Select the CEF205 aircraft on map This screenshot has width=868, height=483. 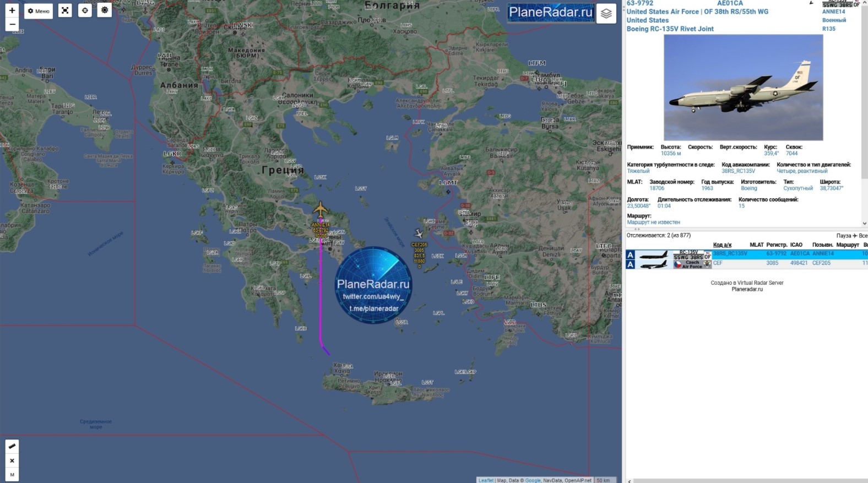pos(419,234)
